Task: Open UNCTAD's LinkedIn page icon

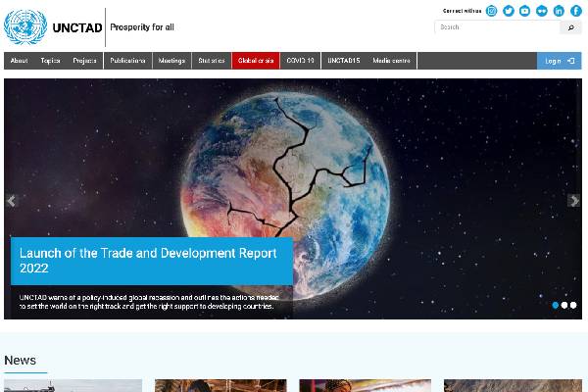Action: point(559,11)
